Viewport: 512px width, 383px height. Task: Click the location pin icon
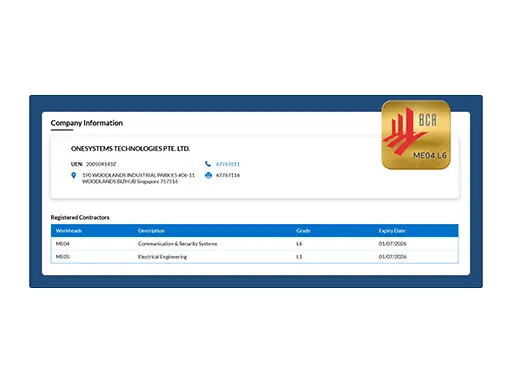pyautogui.click(x=74, y=175)
